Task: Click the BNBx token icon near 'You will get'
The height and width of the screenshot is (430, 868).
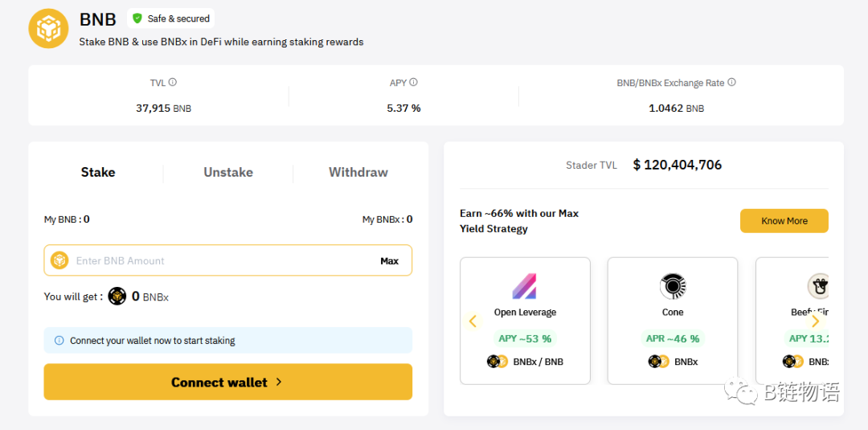Action: pos(117,297)
